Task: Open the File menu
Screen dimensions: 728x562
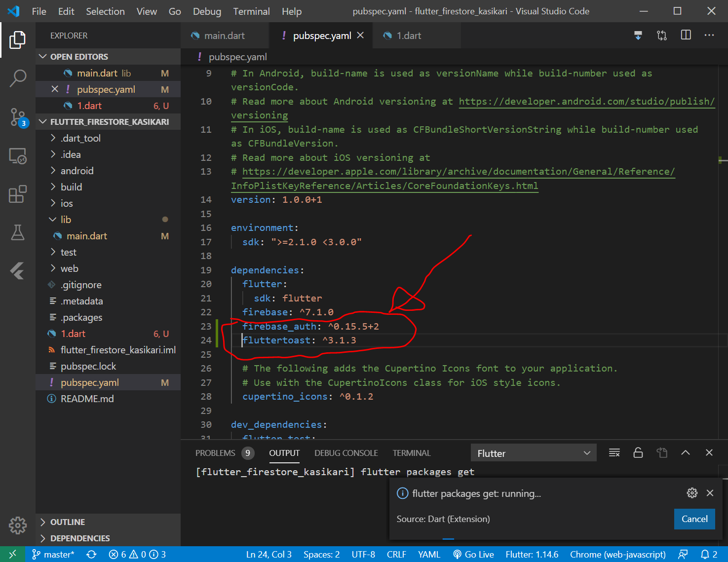Action: coord(39,11)
